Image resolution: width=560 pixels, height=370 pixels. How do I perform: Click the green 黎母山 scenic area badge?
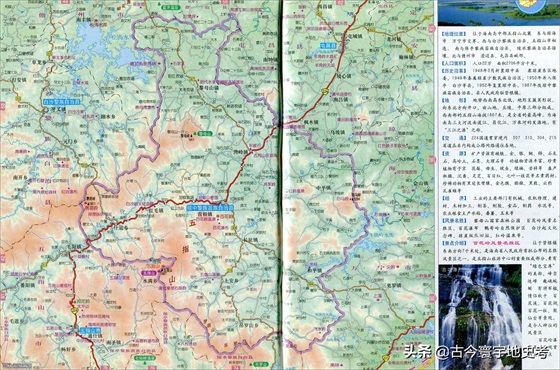(x=205, y=134)
